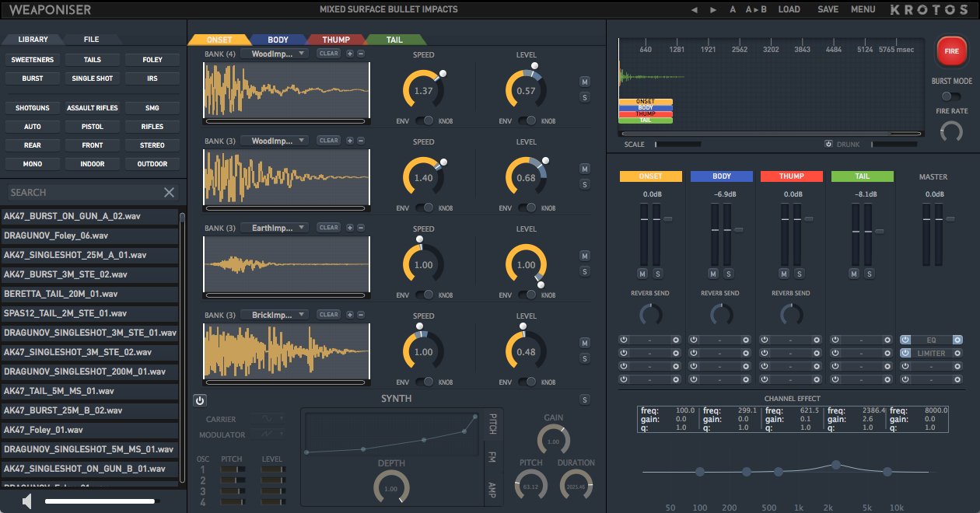
Task: Adjust the DRUNK amount slider
Action: (894, 144)
